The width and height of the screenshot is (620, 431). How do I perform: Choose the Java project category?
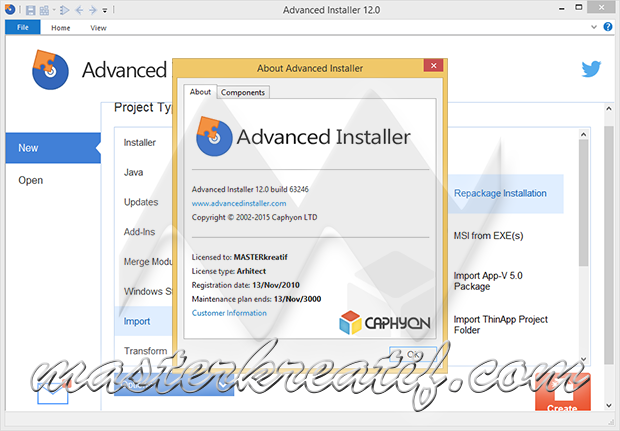point(133,172)
